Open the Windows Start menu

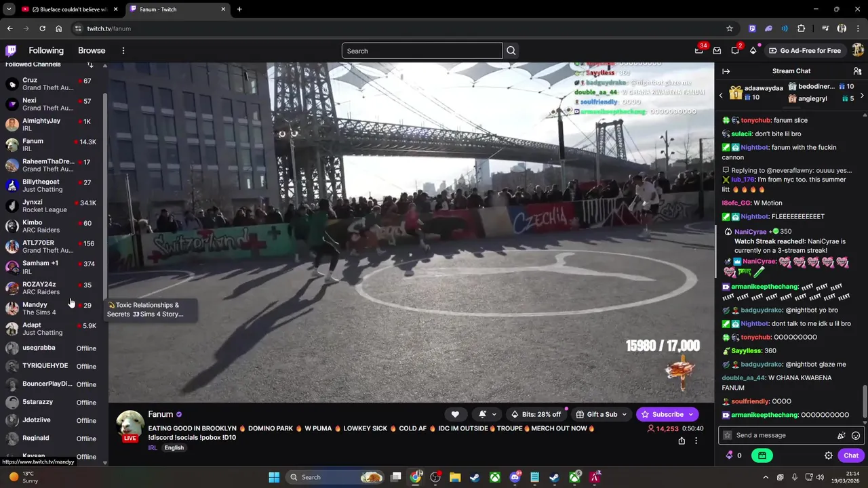(274, 477)
